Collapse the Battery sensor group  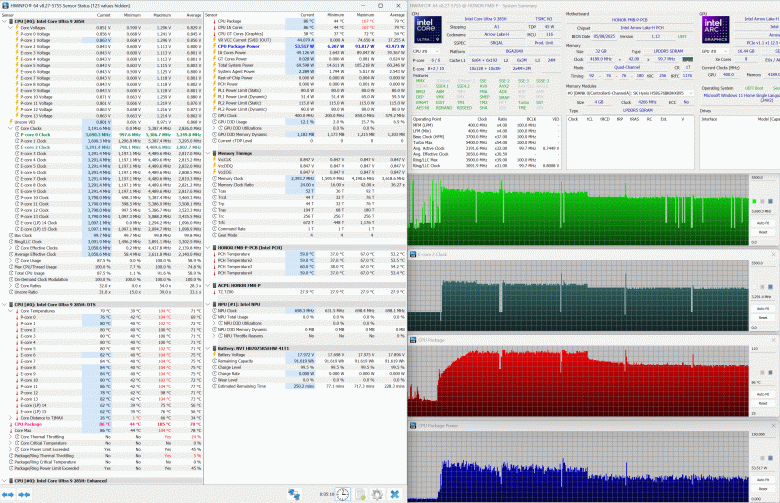point(208,348)
